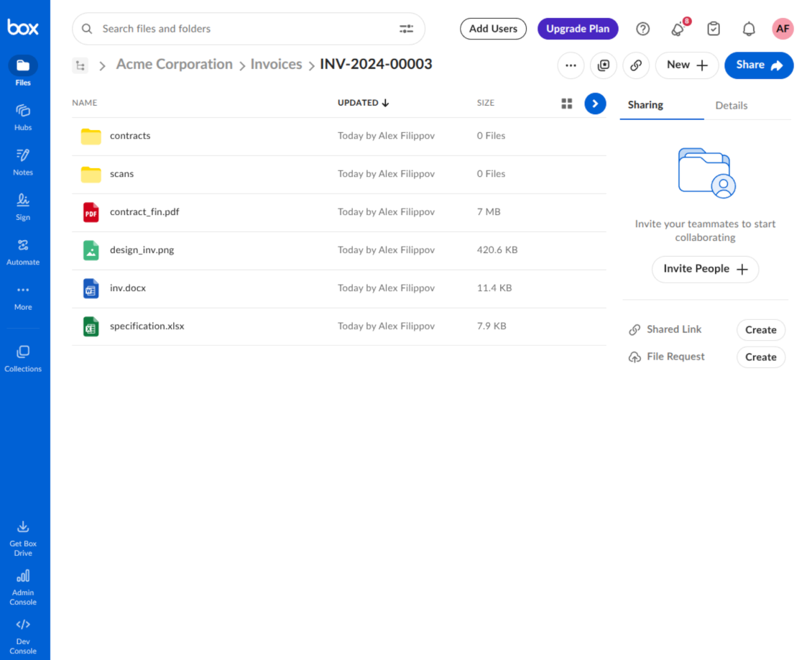Open inv.docx
This screenshot has height=660, width=812.
(128, 288)
